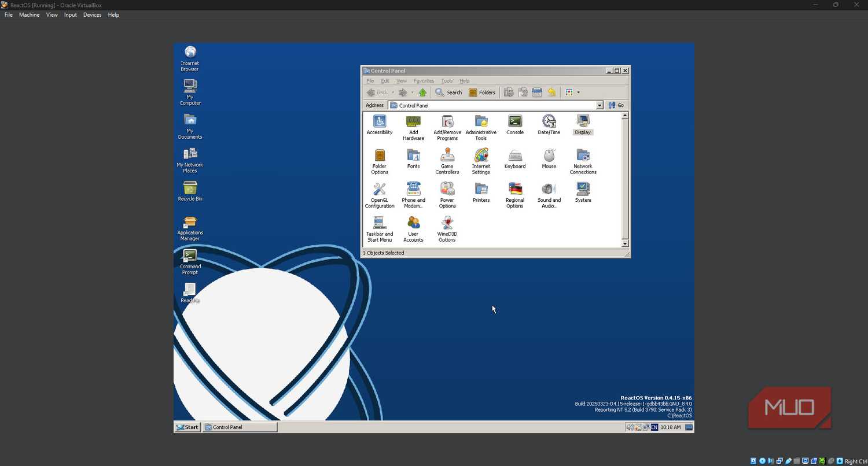Viewport: 868px width, 466px height.
Task: Click the show desktop icon in the tray
Action: tap(689, 427)
